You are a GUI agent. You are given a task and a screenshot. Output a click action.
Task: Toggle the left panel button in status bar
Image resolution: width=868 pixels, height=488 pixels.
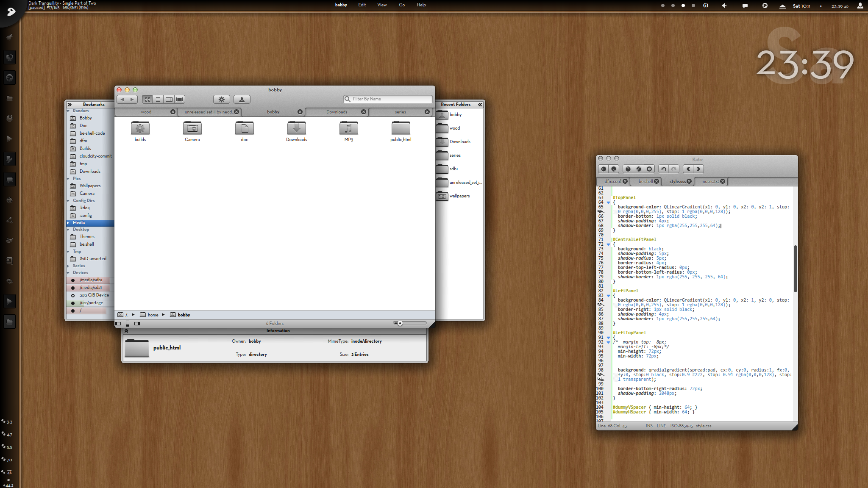point(118,324)
